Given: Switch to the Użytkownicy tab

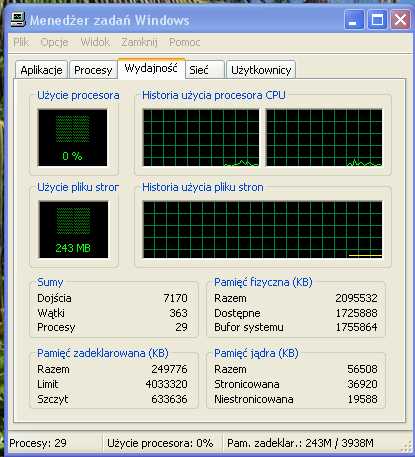Looking at the screenshot, I should [x=261, y=70].
